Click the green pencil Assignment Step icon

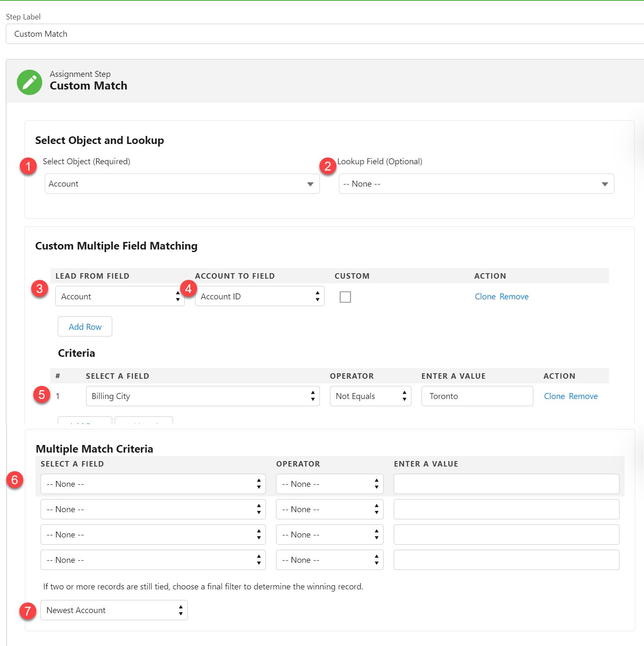pyautogui.click(x=30, y=82)
